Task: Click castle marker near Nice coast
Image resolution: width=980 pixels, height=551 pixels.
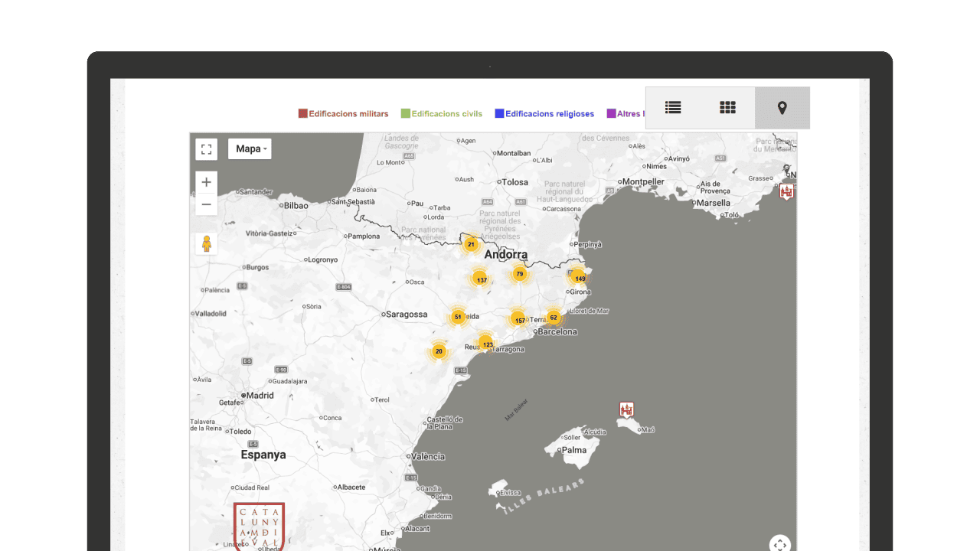Action: point(786,191)
